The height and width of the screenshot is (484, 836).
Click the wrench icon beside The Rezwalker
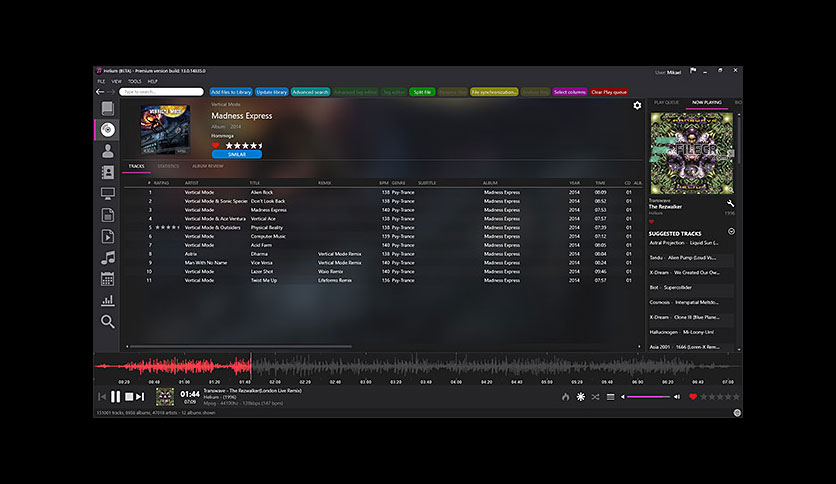[x=730, y=203]
